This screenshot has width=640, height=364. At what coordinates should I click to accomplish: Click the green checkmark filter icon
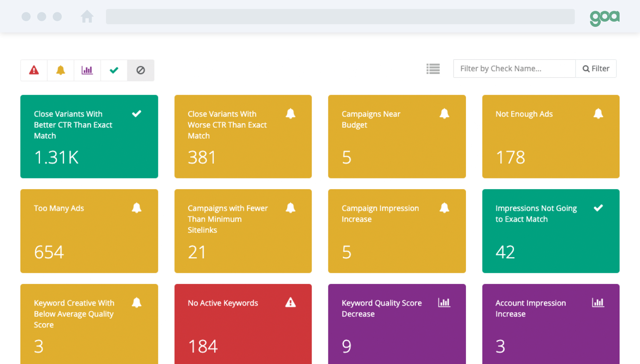114,70
